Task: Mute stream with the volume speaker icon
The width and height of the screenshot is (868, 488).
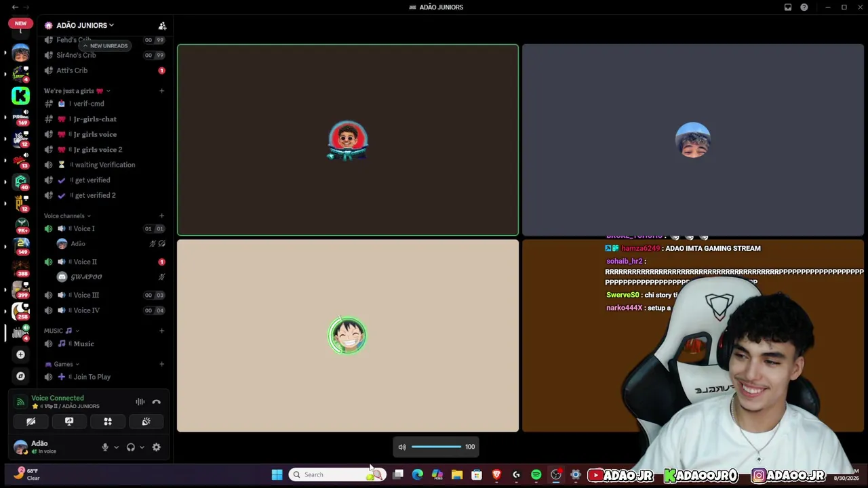Action: click(x=402, y=447)
